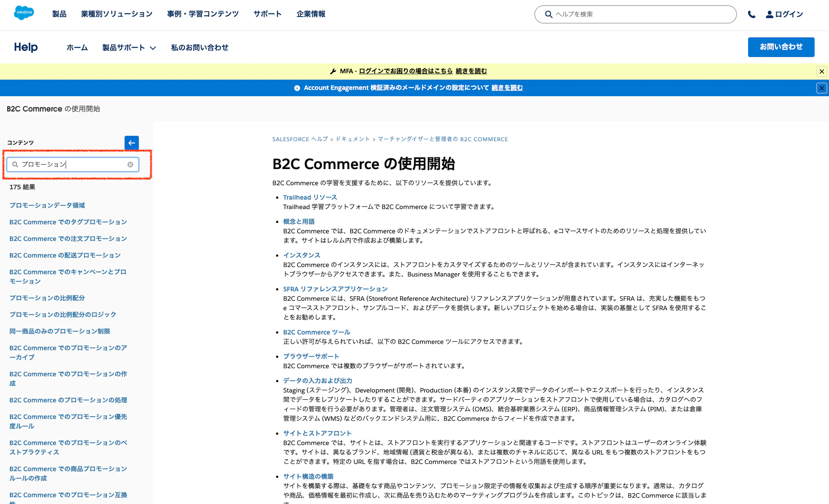Open サイトとストアフロント link
Viewport: 829px width, 504px height.
317,433
